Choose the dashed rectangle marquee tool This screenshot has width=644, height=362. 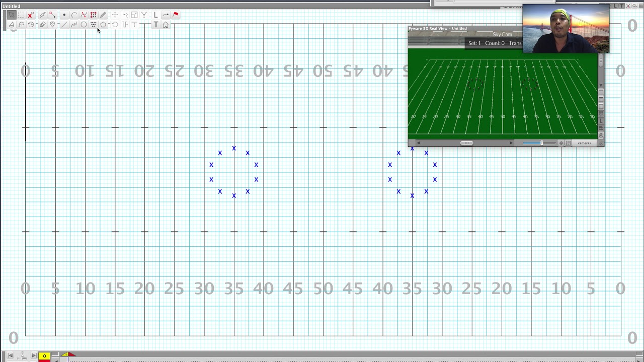click(21, 15)
